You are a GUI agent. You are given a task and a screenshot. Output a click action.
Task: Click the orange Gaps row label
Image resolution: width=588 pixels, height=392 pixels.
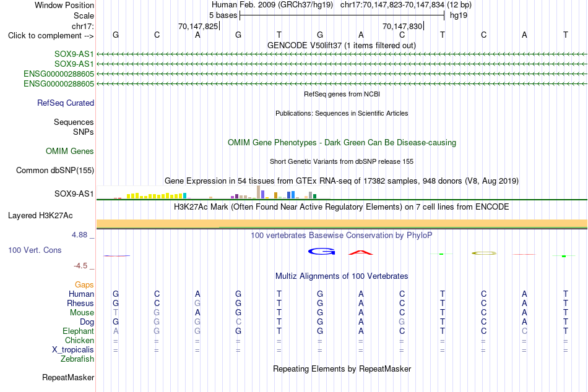84,285
